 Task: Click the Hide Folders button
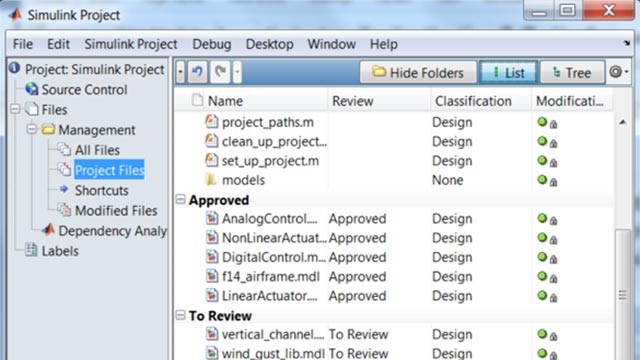pos(418,73)
